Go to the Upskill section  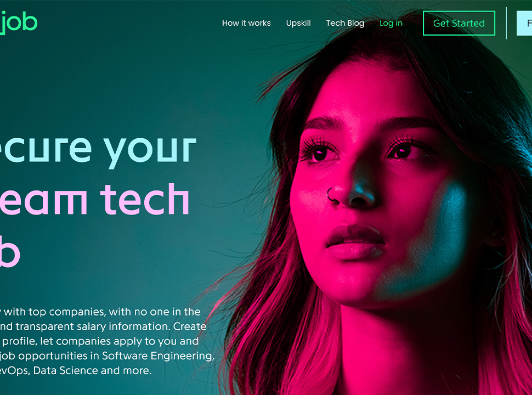[298, 23]
